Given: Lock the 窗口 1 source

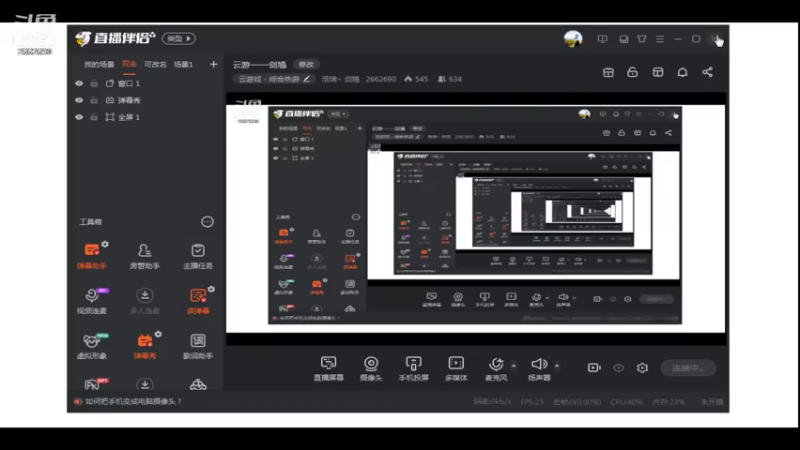Looking at the screenshot, I should [94, 83].
